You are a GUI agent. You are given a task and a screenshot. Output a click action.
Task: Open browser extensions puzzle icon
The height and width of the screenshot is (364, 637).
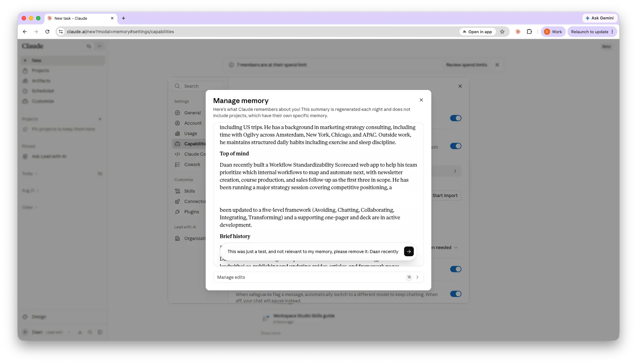tap(529, 32)
